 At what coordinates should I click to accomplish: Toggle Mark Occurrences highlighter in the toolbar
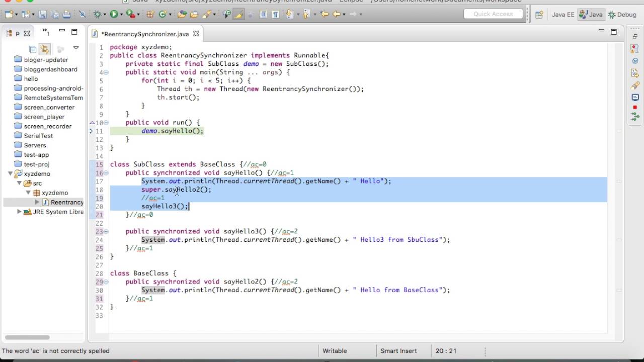tap(239, 15)
